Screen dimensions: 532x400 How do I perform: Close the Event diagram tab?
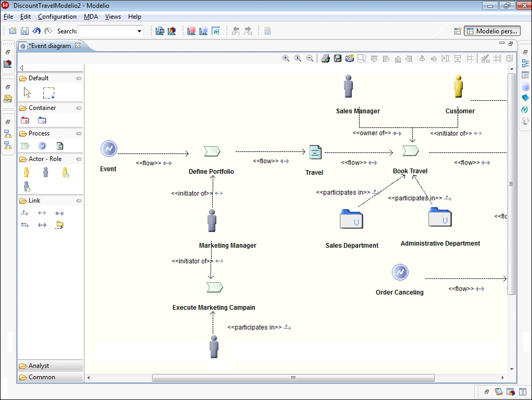coord(78,45)
